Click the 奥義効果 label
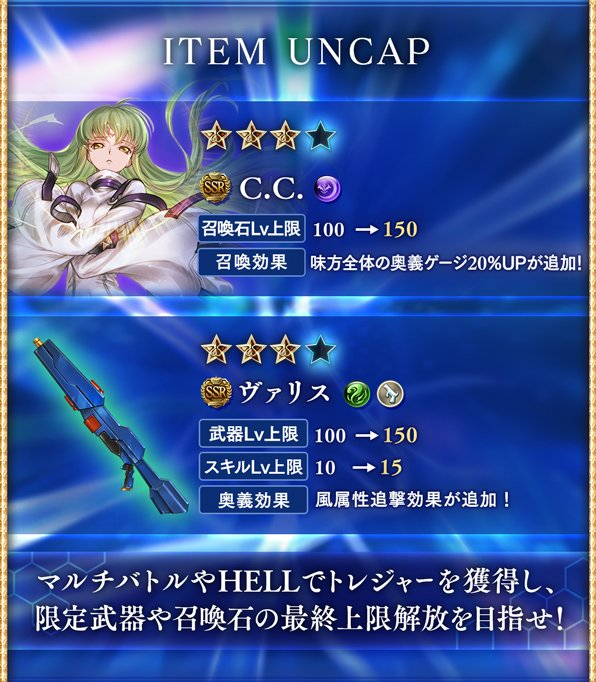This screenshot has width=596, height=682. 253,500
